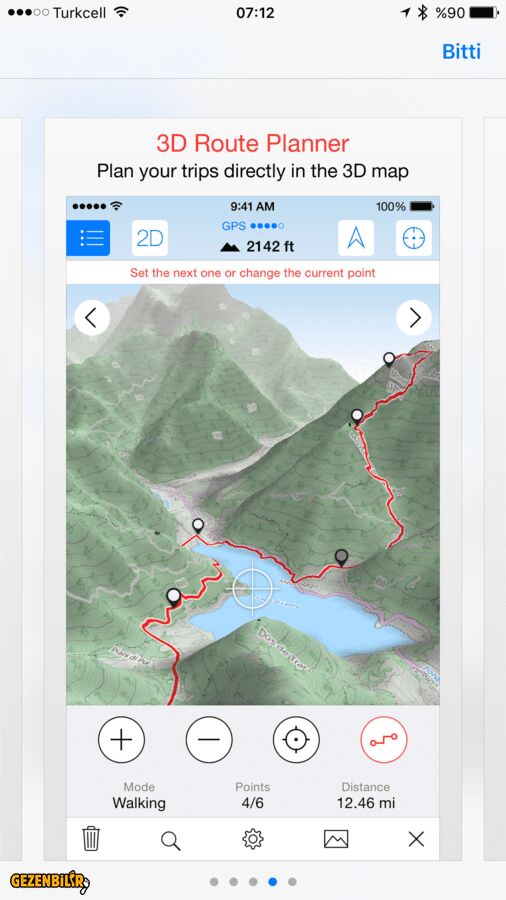
Task: Toggle the red route planner button
Action: [384, 740]
